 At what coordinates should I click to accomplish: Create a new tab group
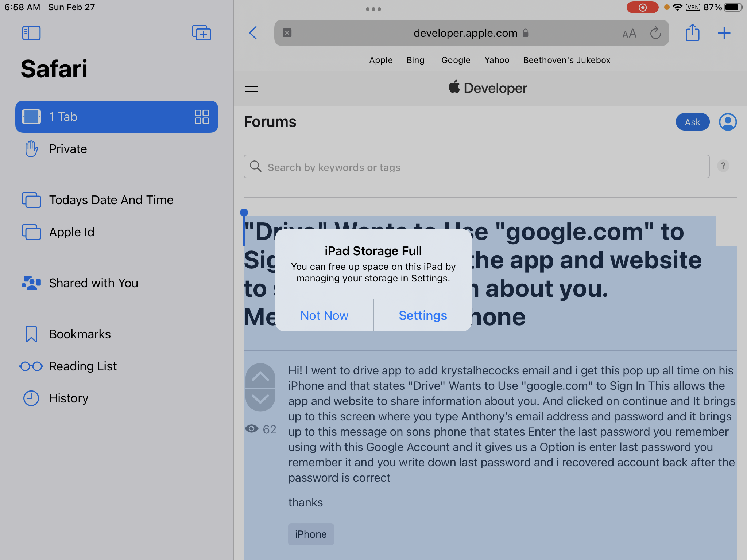pyautogui.click(x=201, y=33)
